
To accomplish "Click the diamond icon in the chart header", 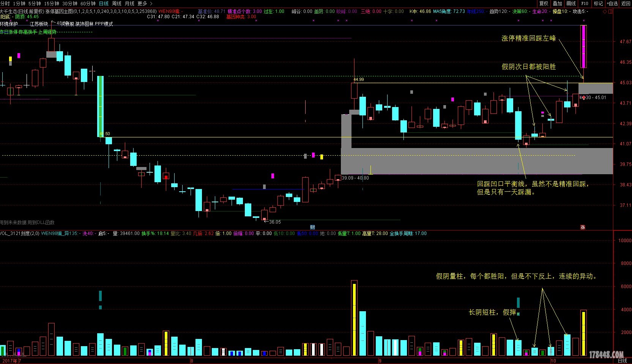I will [x=605, y=11].
